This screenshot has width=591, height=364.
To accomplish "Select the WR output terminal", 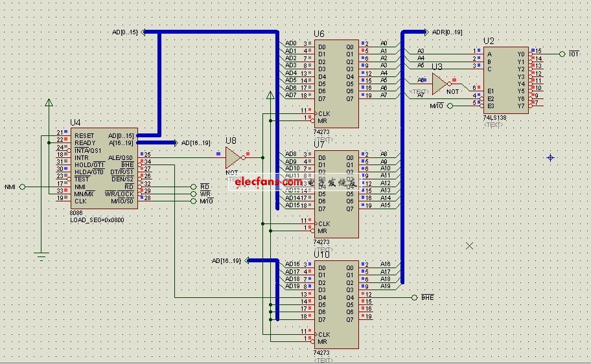I will pyautogui.click(x=194, y=194).
